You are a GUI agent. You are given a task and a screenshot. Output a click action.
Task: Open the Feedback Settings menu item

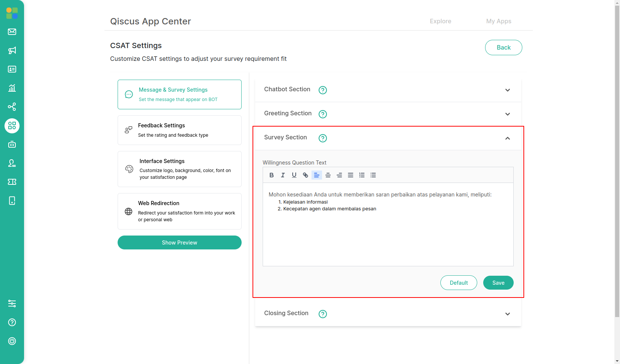coord(180,130)
